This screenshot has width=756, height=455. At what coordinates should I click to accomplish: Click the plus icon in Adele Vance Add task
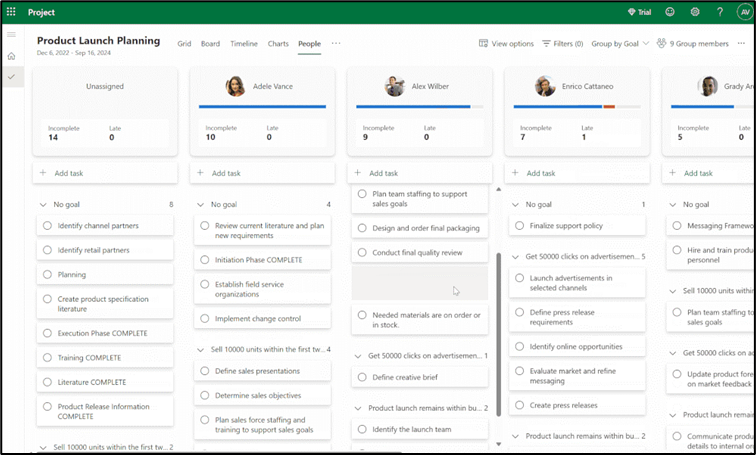[200, 173]
